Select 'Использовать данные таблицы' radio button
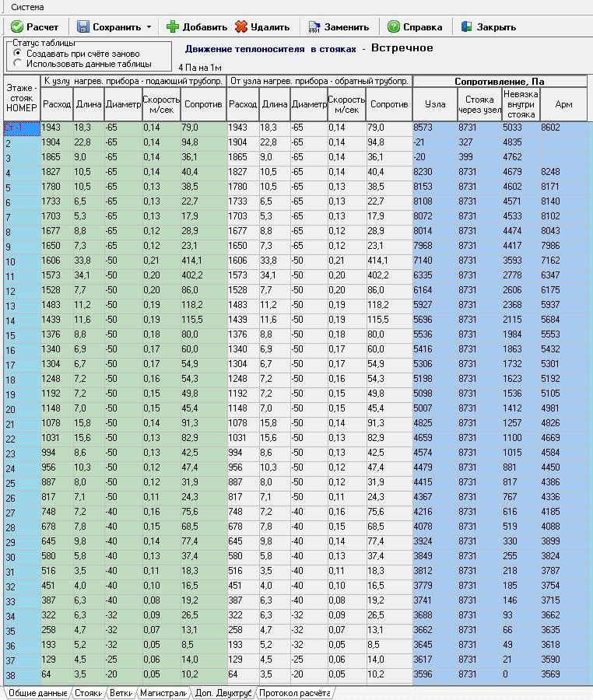Image resolution: width=593 pixels, height=700 pixels. pyautogui.click(x=18, y=64)
